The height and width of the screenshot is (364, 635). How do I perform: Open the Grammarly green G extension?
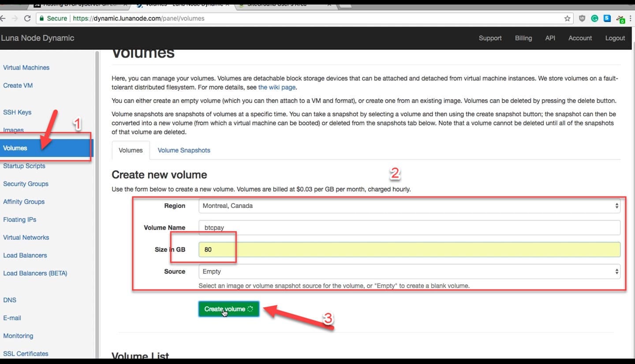(594, 19)
